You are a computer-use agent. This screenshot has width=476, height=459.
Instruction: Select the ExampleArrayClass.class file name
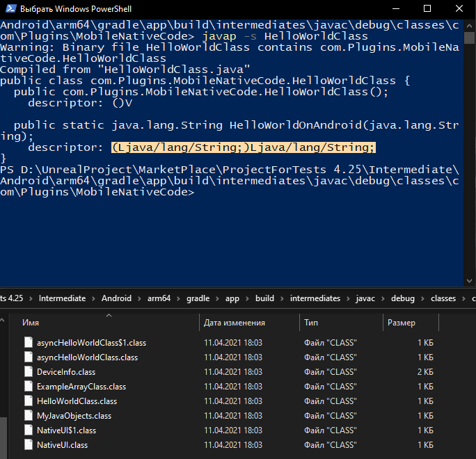click(x=81, y=387)
